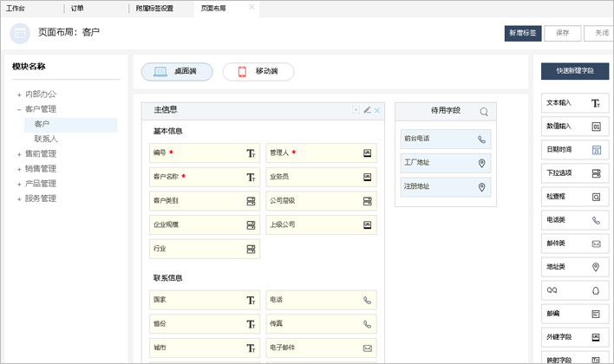This screenshot has width=614, height=364.
Task: Click the 新增标签 button
Action: click(x=523, y=33)
